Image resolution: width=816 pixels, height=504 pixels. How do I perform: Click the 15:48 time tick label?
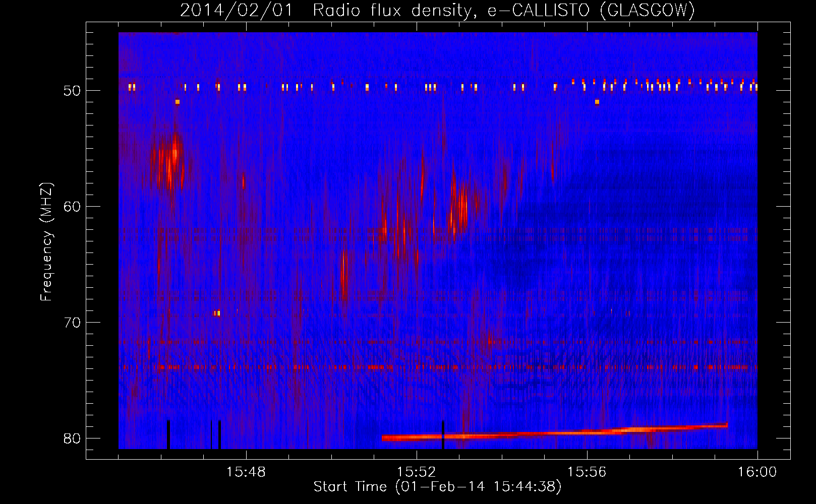coord(246,472)
